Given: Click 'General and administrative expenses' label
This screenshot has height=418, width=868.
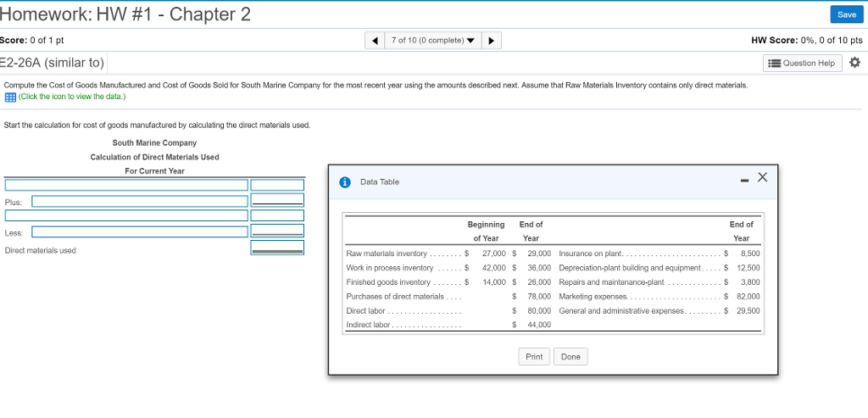Looking at the screenshot, I should click(x=622, y=311).
